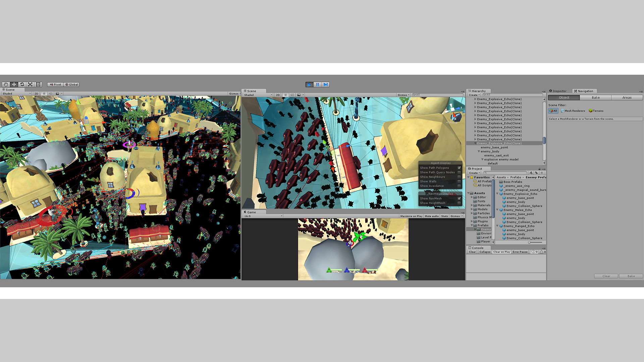Enable Show Path Query Nodes checkbox
The width and height of the screenshot is (644, 362).
[459, 173]
